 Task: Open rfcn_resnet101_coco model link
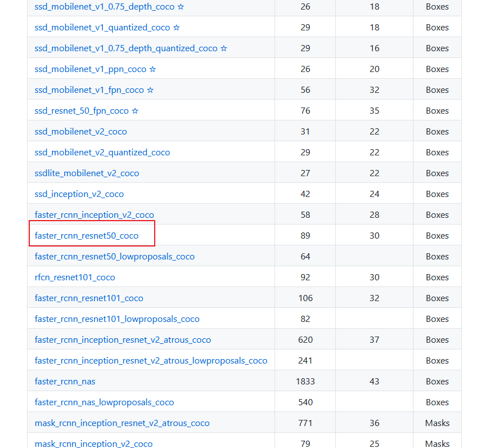[75, 277]
